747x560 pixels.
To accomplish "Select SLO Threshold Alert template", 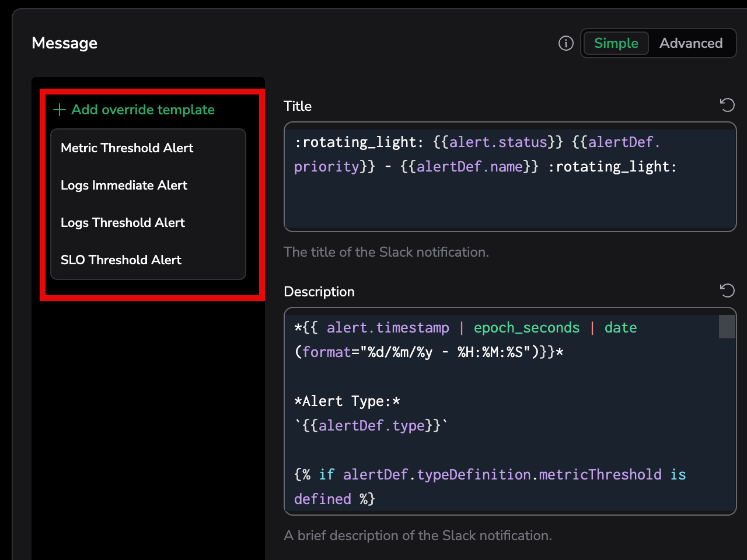I will pyautogui.click(x=121, y=260).
